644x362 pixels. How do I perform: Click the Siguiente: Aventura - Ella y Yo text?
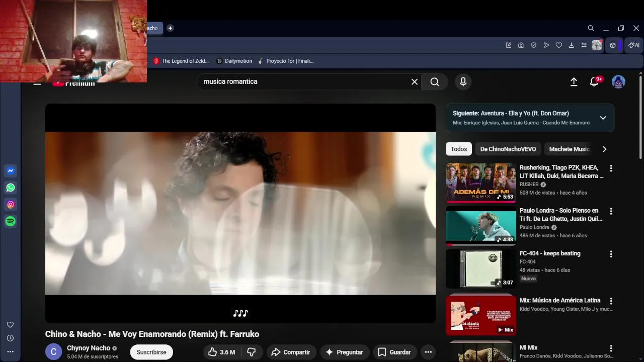pyautogui.click(x=511, y=113)
